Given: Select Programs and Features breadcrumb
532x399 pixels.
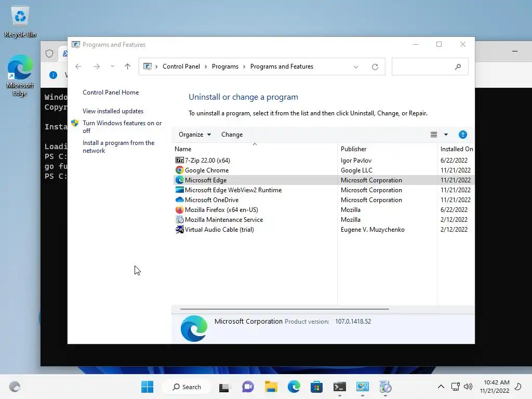Looking at the screenshot, I should [282, 66].
